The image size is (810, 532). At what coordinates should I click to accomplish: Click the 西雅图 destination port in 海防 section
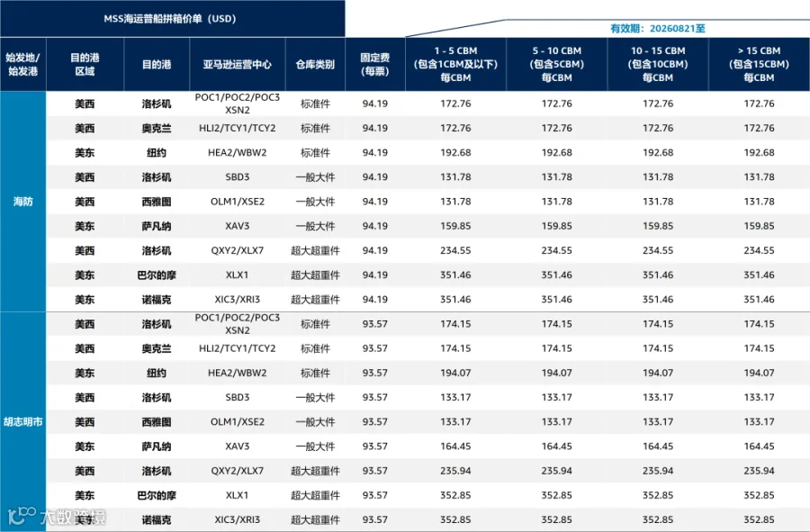(x=157, y=202)
